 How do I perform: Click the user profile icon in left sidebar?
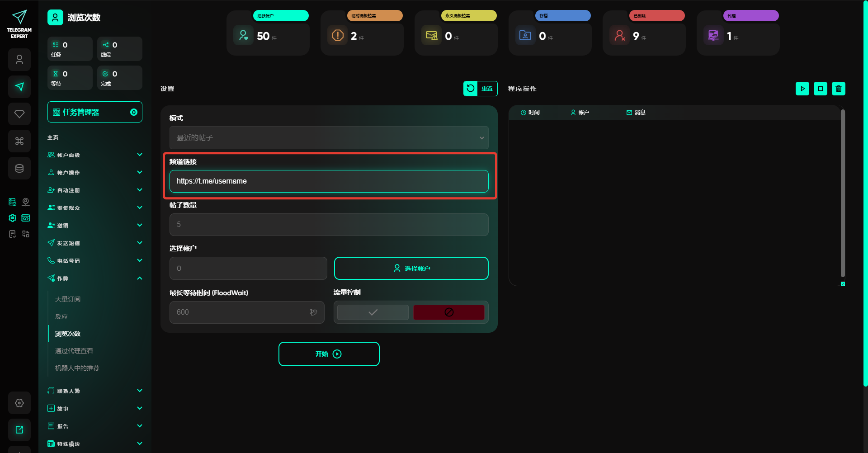19,60
